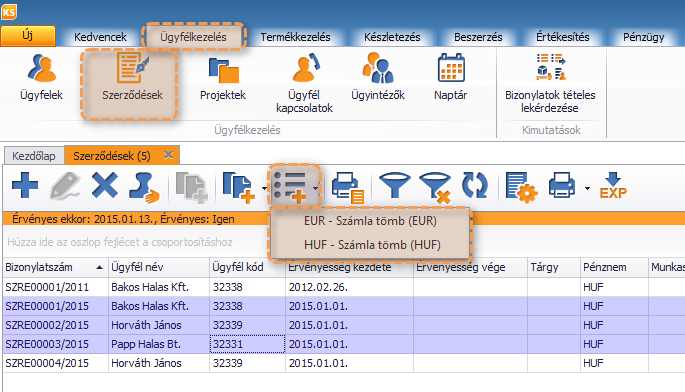
Task: Click the list settings gear icon
Action: pyautogui.click(x=521, y=187)
